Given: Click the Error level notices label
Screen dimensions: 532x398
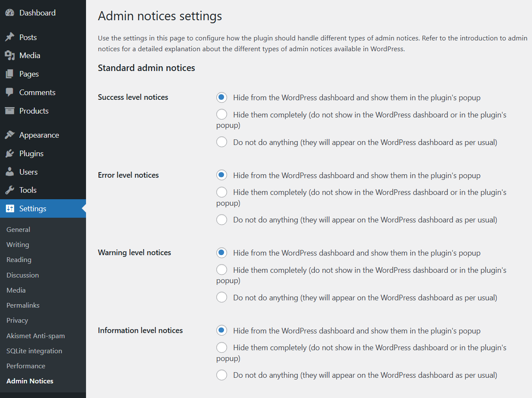Looking at the screenshot, I should coord(128,175).
